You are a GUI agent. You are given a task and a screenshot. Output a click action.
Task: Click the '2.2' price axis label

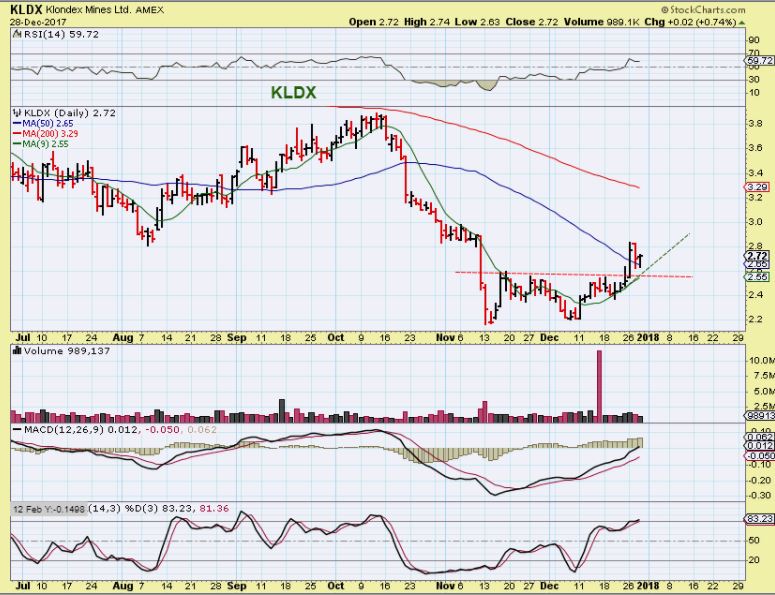[x=755, y=319]
